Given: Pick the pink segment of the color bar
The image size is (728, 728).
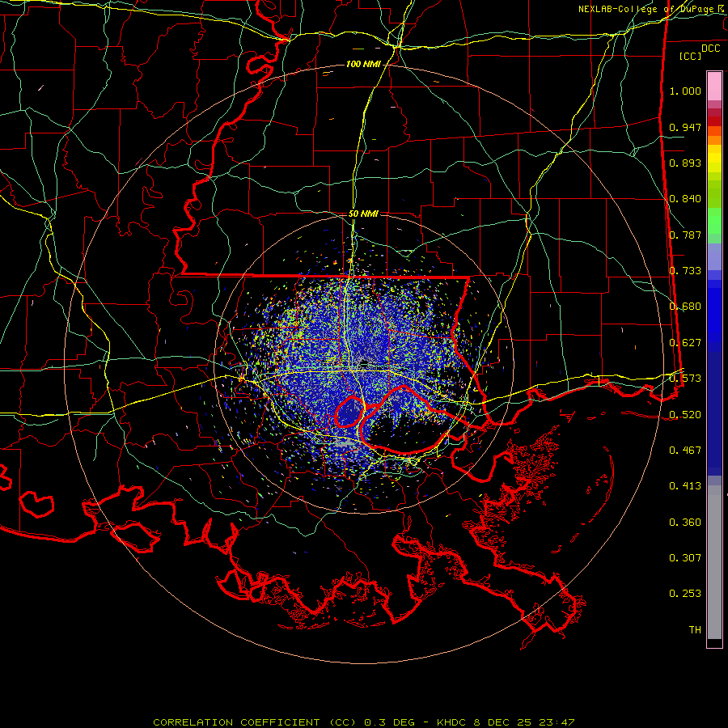Looking at the screenshot, I should point(714,87).
